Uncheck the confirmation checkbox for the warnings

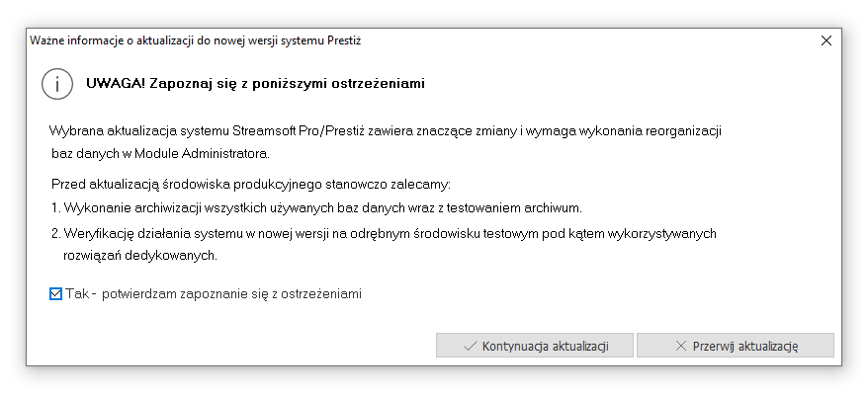[55, 293]
